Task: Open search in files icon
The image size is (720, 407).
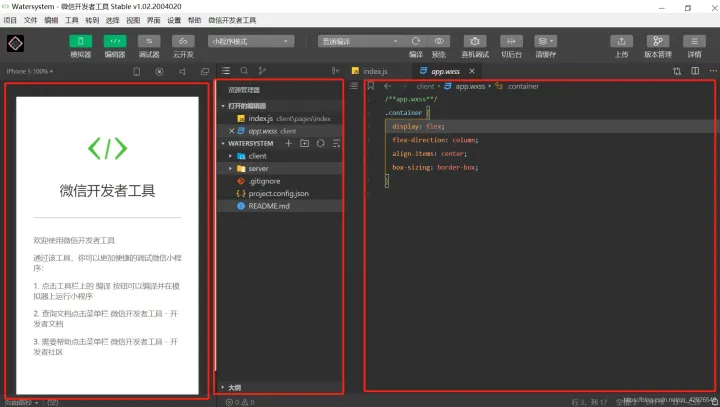Action: 244,71
